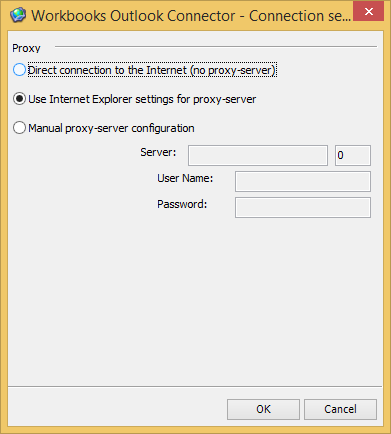Click the Workbooks globe icon in title bar
The width and height of the screenshot is (391, 434).
pyautogui.click(x=18, y=15)
